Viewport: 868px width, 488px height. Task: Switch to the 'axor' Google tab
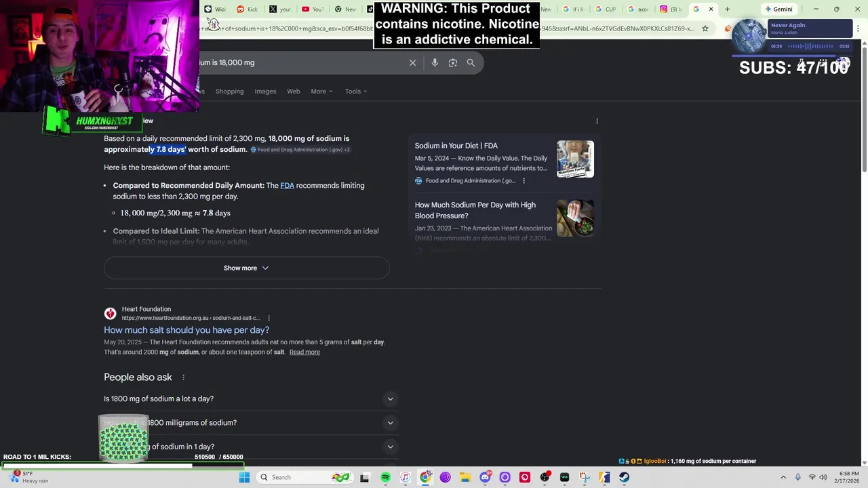click(x=638, y=9)
